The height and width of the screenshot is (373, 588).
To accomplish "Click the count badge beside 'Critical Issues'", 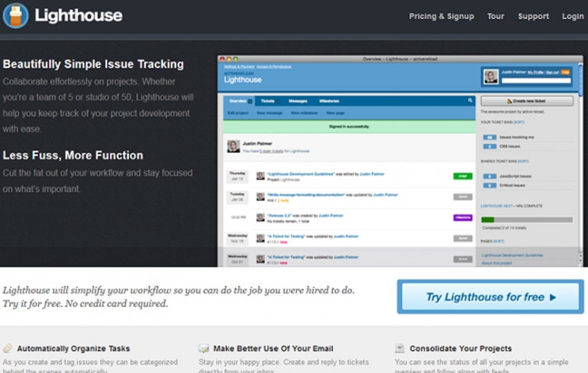I will point(489,186).
